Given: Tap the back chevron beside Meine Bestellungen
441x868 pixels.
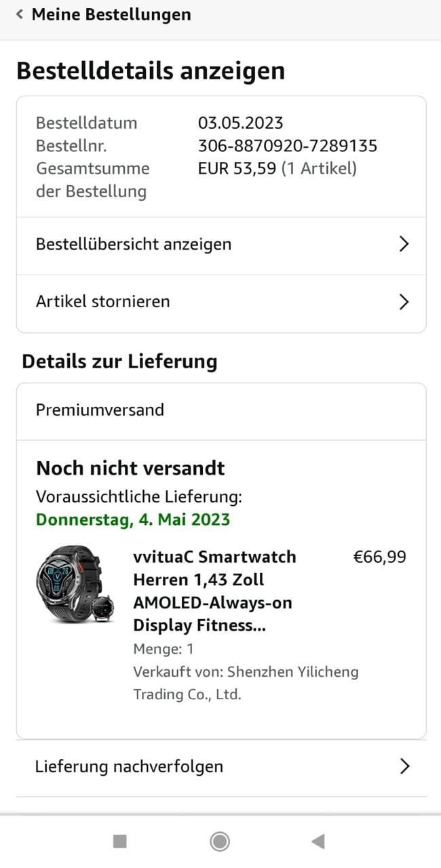Looking at the screenshot, I should [20, 14].
